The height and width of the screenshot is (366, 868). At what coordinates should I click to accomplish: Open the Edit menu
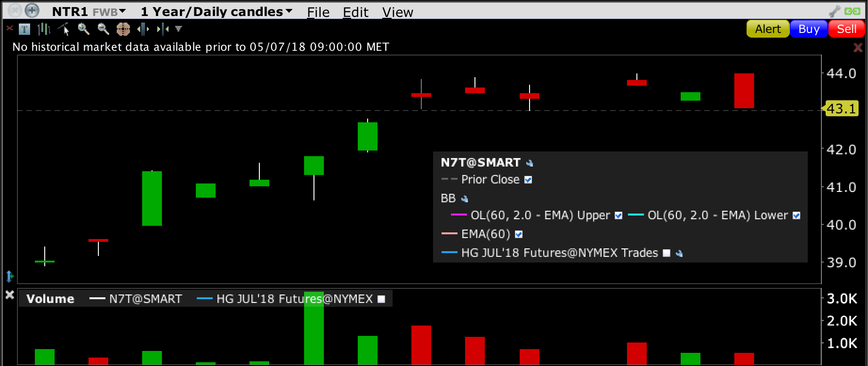click(355, 12)
